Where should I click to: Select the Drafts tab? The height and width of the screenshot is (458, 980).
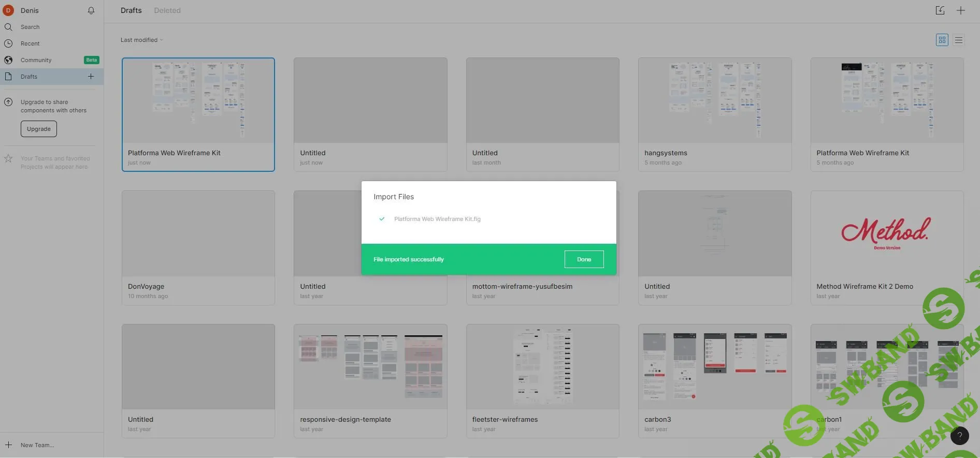(x=131, y=10)
